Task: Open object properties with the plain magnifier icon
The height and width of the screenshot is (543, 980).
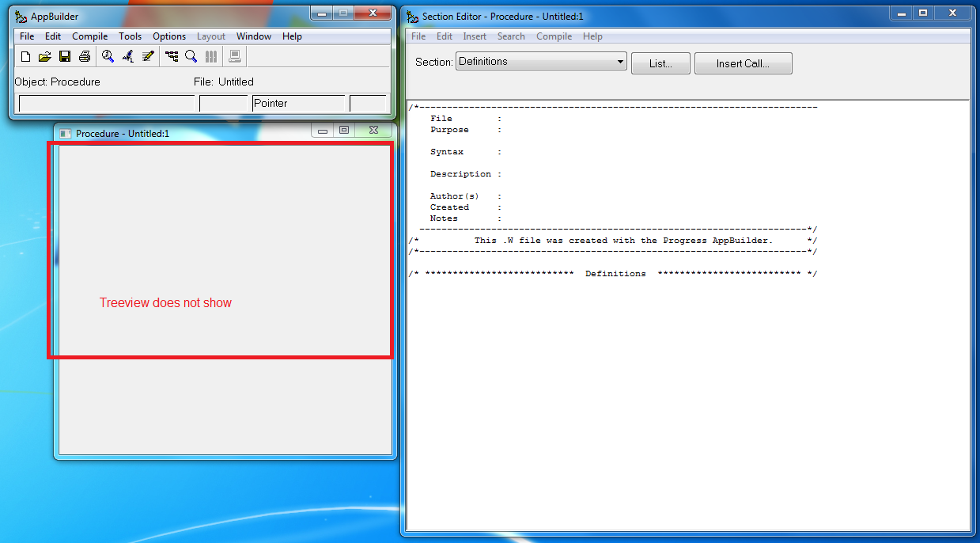Action: coord(191,56)
